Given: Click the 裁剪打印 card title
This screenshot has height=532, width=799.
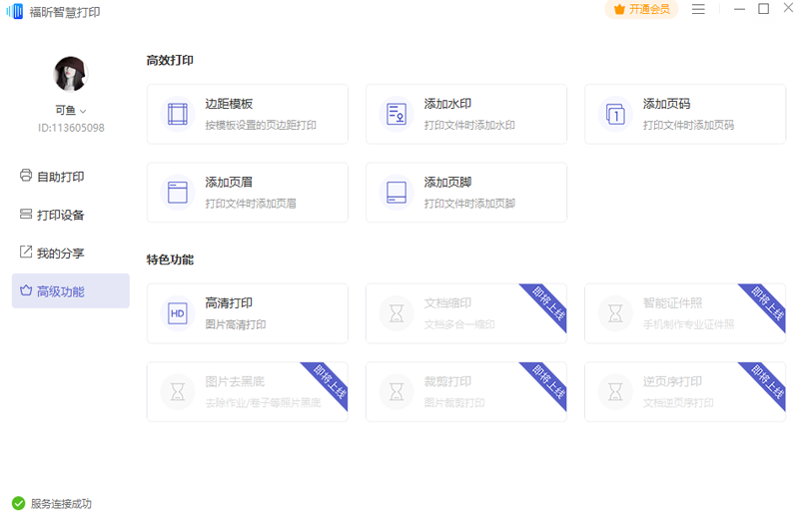Looking at the screenshot, I should pyautogui.click(x=447, y=382).
